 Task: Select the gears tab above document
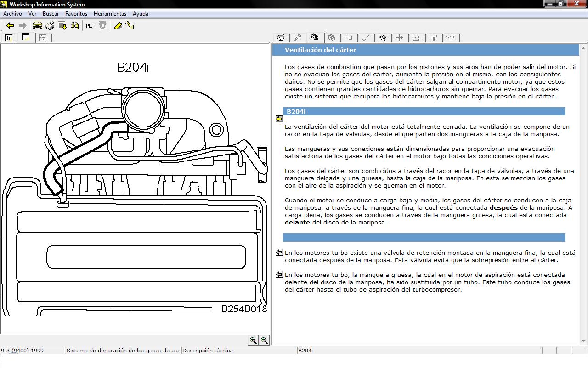click(315, 37)
